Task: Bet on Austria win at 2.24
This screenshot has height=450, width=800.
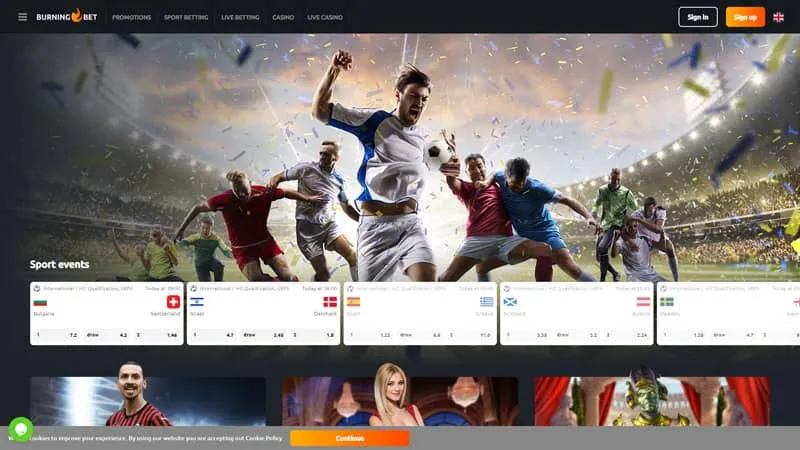Action: (626, 335)
